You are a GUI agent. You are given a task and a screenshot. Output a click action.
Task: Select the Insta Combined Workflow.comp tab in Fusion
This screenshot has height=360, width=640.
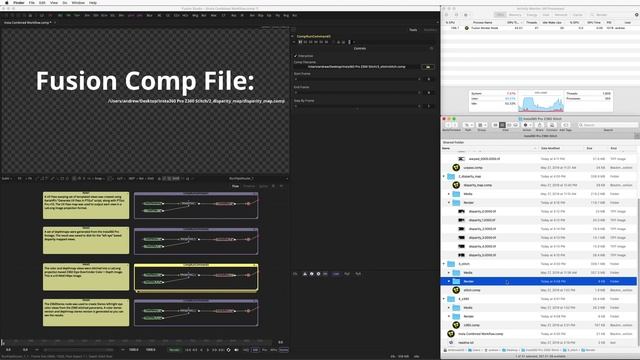tap(27, 22)
